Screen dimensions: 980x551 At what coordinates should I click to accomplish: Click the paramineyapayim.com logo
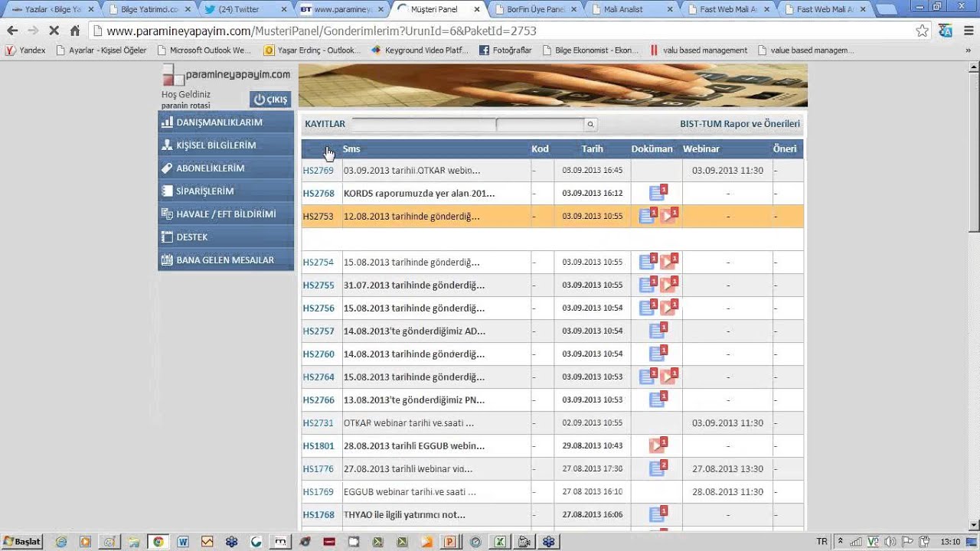[227, 75]
